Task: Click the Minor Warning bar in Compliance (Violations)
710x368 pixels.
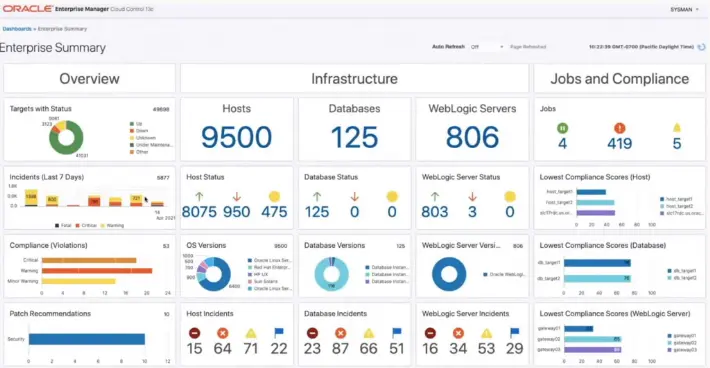Action: pyautogui.click(x=78, y=281)
